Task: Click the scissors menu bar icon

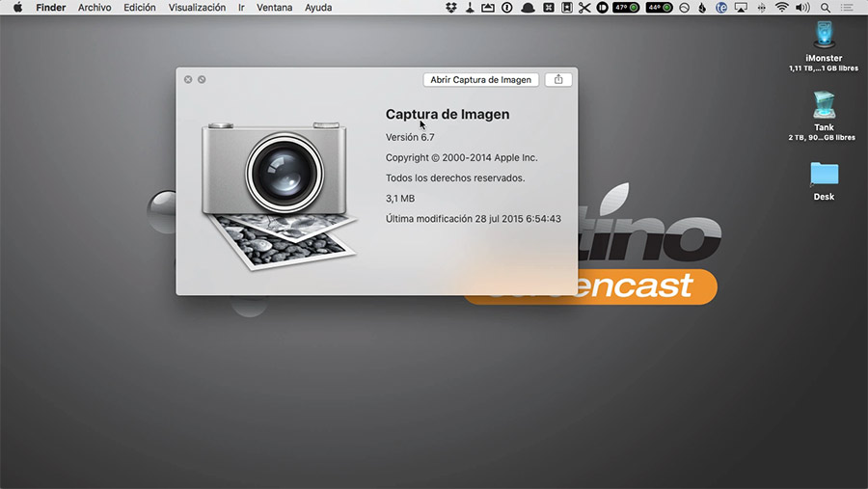Action: [584, 8]
